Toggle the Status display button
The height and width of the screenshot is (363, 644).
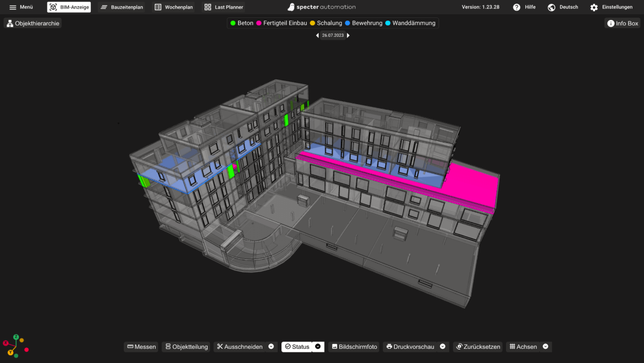297,347
